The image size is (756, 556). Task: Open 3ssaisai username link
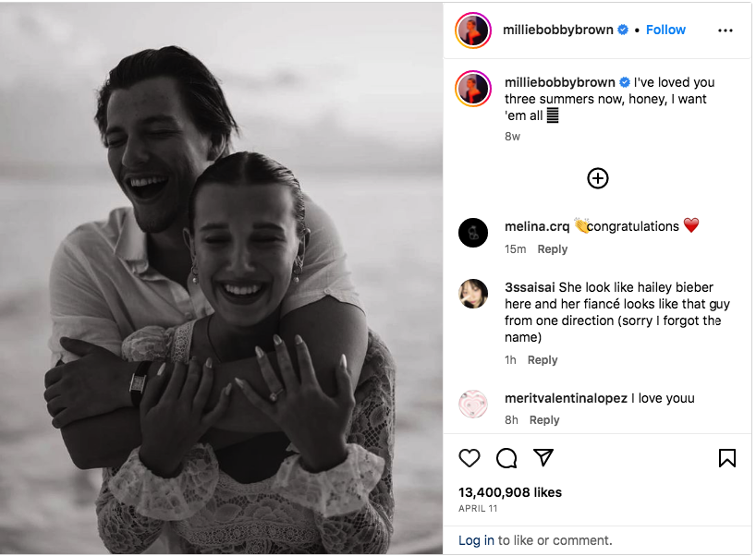click(530, 287)
